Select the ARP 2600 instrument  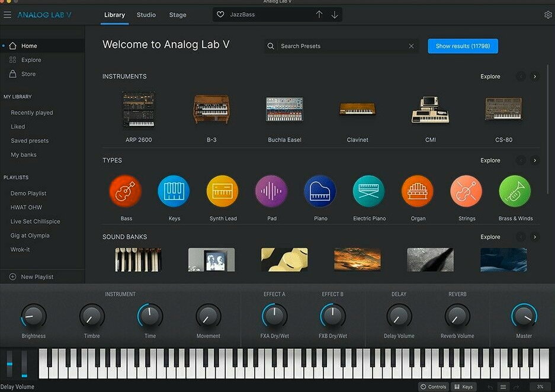(x=139, y=110)
